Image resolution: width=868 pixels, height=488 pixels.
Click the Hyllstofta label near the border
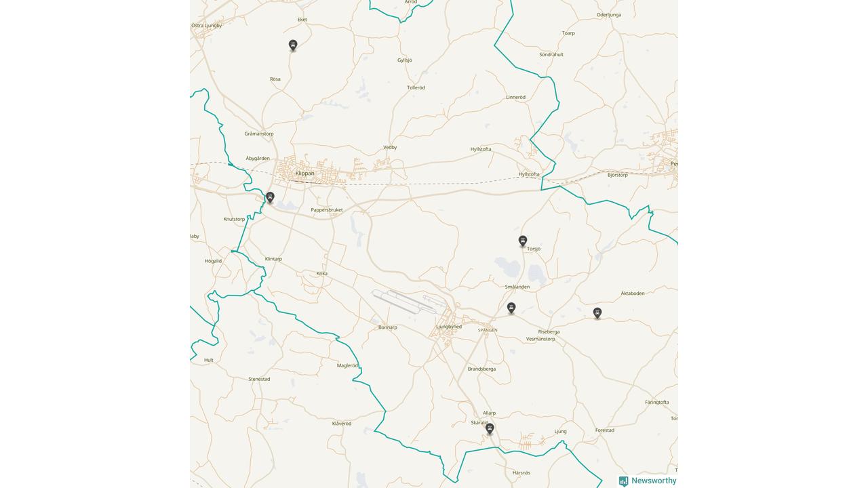[529, 174]
